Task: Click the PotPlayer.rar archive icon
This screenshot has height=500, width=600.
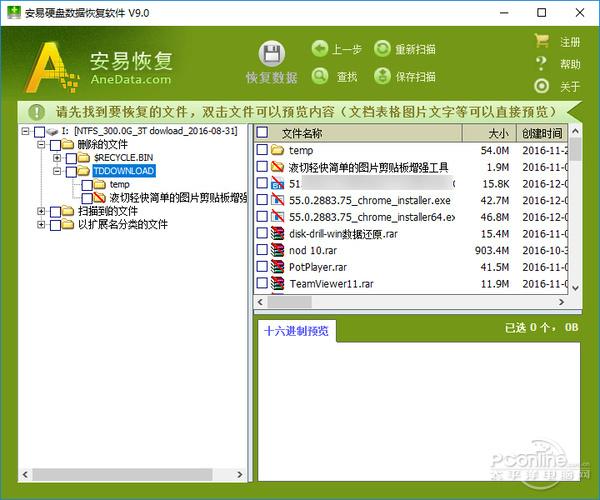Action: (277, 267)
